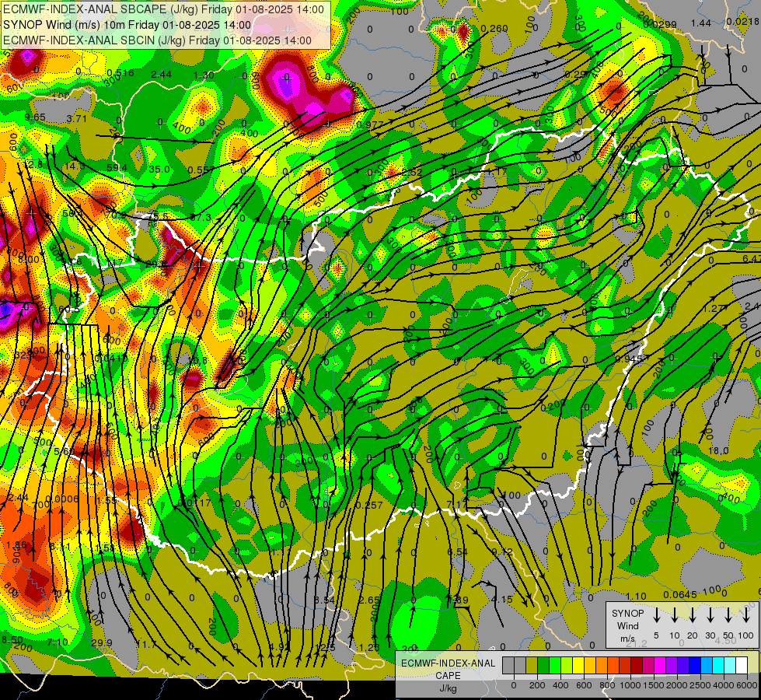Pick the dark red swatch in CAPE legend
The height and width of the screenshot is (700, 761).
(637, 665)
